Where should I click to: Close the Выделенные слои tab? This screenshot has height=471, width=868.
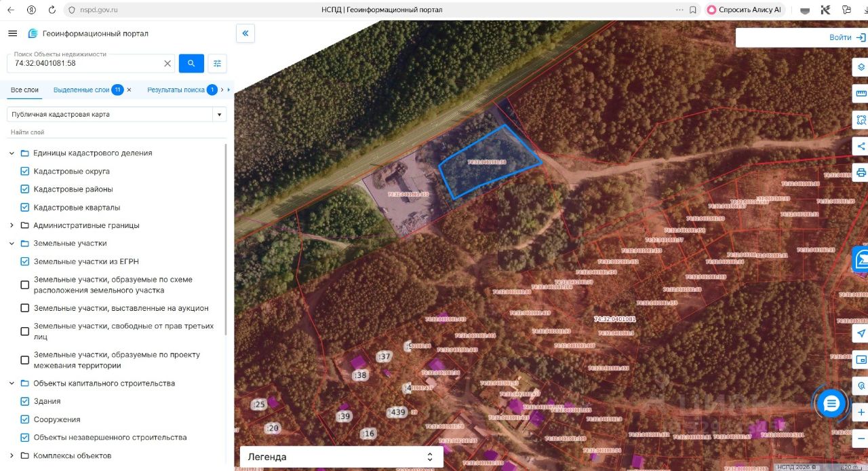[129, 90]
